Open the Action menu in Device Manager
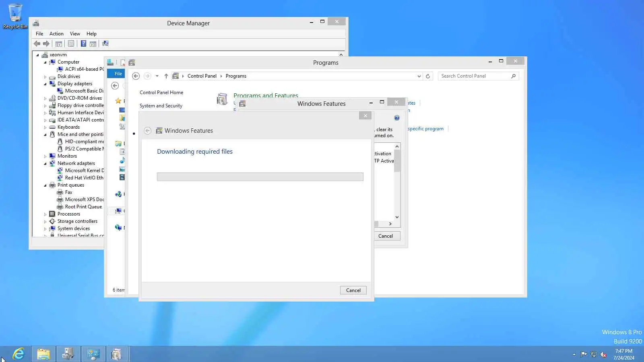The width and height of the screenshot is (644, 362). pos(56,34)
